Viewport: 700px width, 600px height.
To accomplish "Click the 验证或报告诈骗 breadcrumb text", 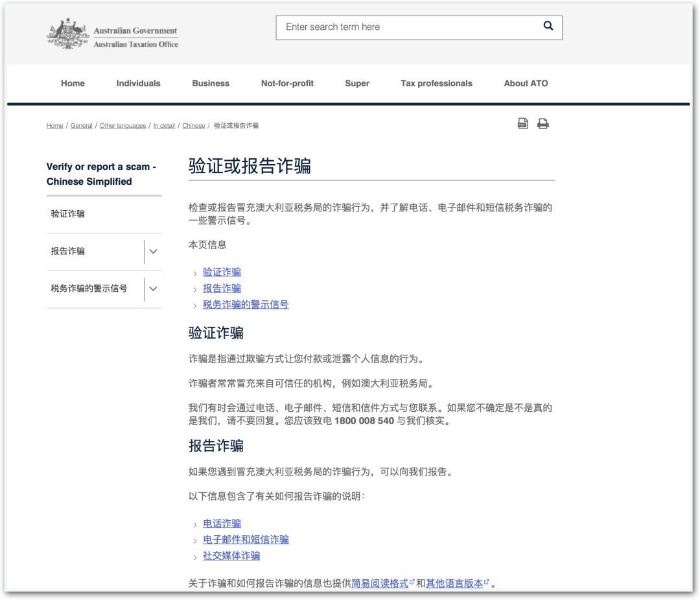I will [x=236, y=126].
